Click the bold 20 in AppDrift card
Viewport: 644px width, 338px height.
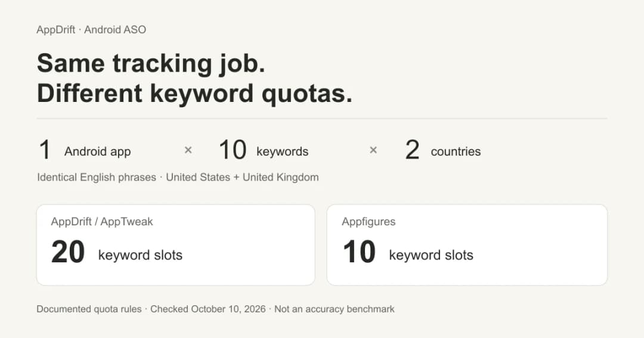68,252
